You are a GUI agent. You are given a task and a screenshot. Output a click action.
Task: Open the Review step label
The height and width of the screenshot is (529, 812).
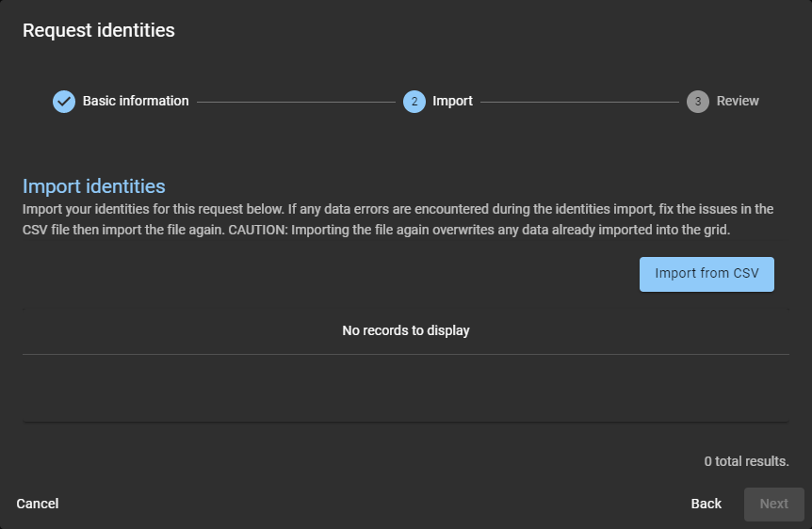click(738, 101)
